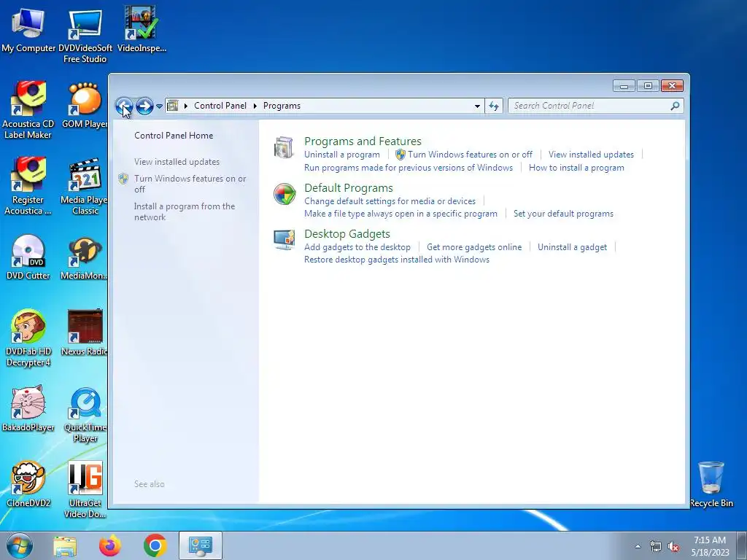The image size is (747, 560).
Task: Focus the Search Control Panel field
Action: click(x=595, y=106)
